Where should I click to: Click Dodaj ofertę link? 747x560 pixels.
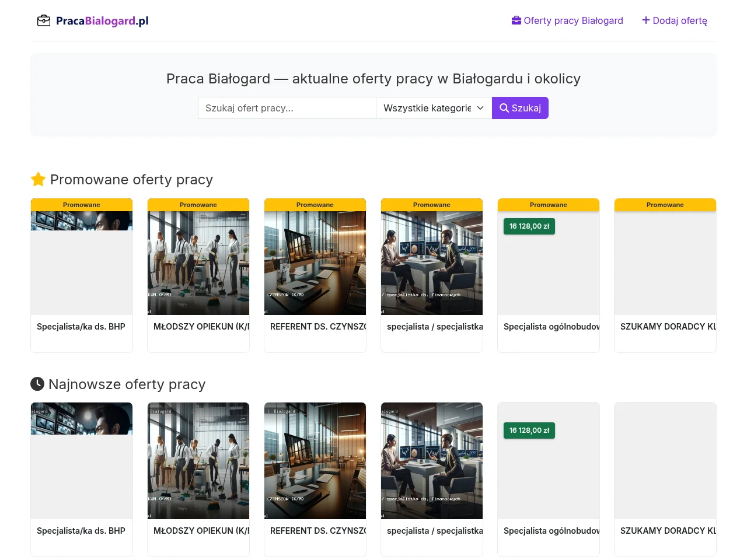675,20
